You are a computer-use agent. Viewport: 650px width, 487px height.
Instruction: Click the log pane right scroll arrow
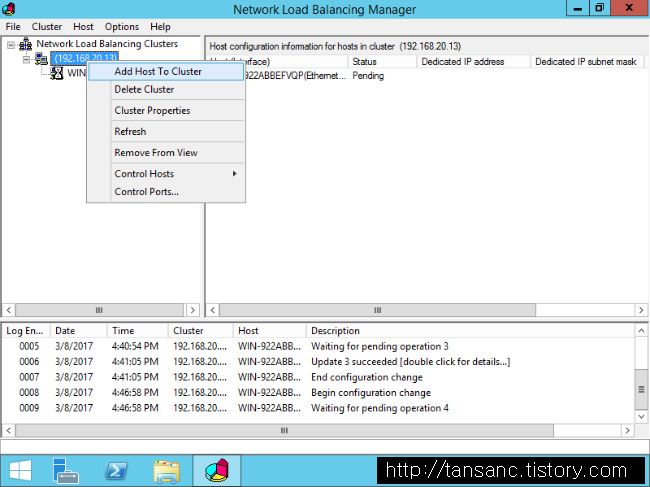627,431
